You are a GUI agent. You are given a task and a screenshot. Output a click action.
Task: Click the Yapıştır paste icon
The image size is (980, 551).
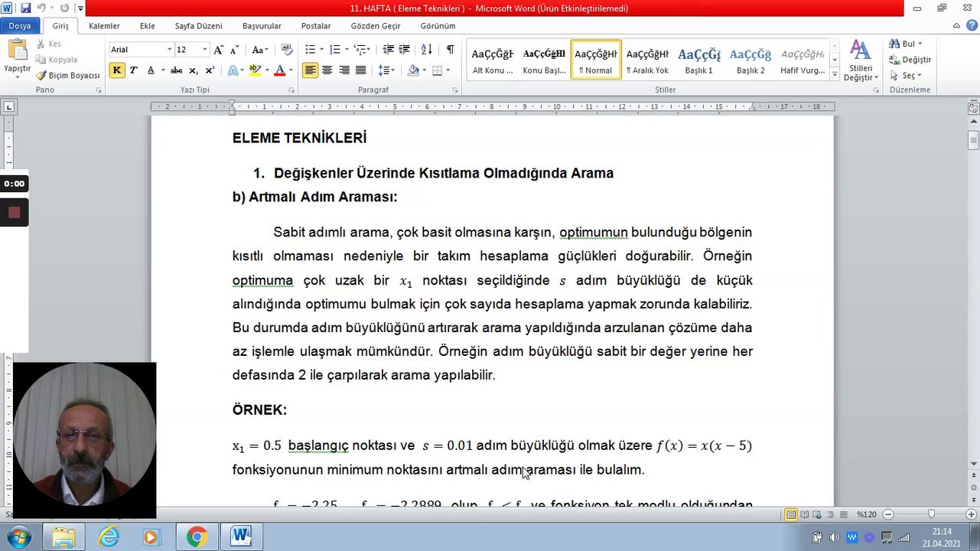[17, 51]
